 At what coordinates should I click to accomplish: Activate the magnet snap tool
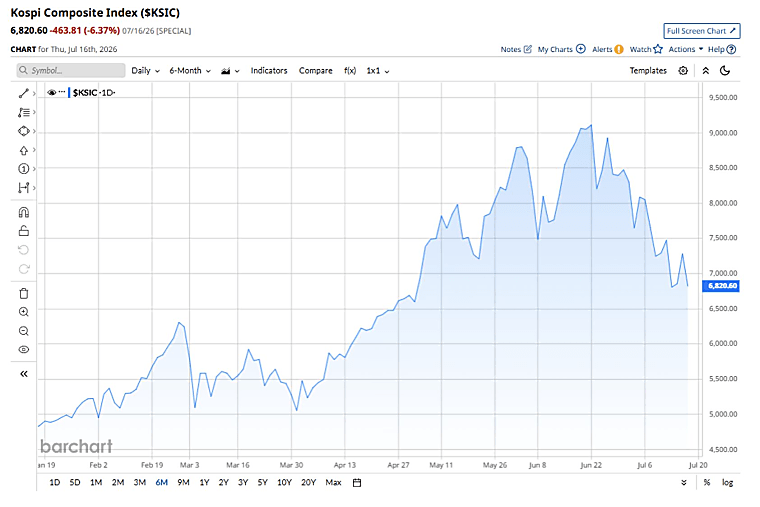point(23,212)
